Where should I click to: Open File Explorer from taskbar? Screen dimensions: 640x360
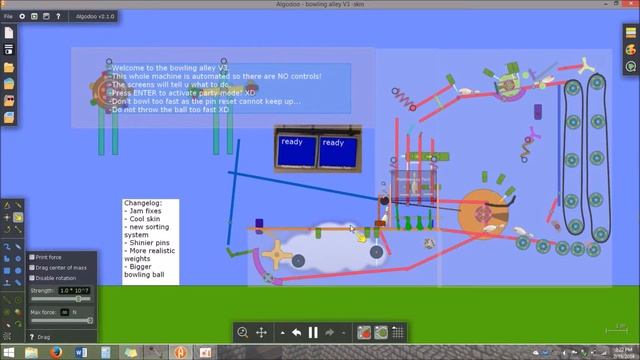[31, 353]
